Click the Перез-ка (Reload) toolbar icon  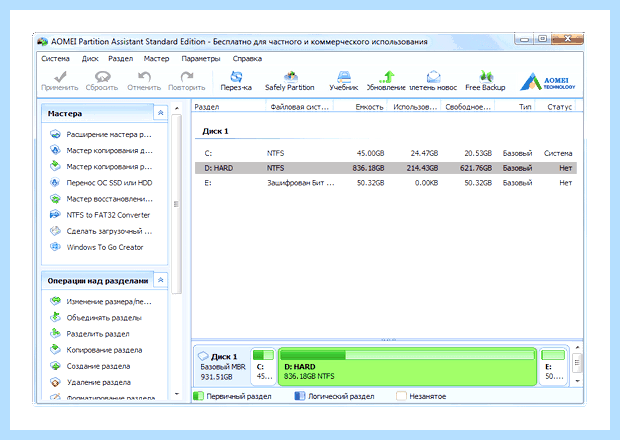coord(236,76)
